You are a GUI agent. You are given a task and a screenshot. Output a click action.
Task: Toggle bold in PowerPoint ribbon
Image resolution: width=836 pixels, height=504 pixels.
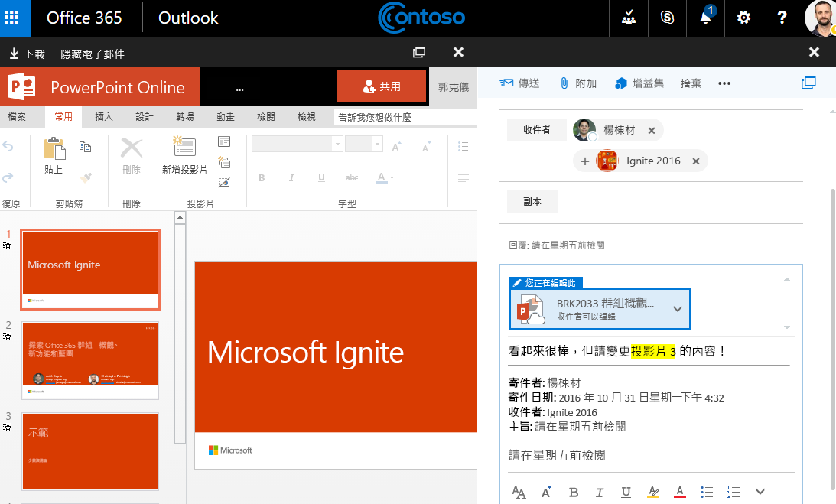(x=262, y=177)
